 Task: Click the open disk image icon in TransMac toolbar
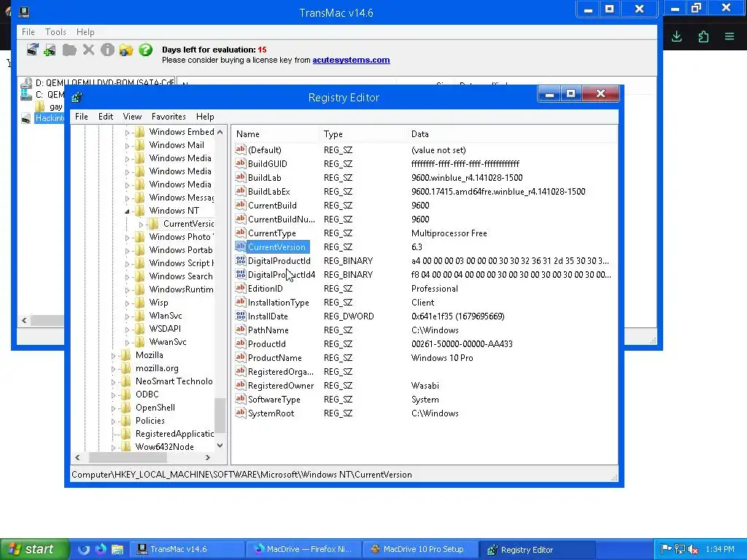click(x=32, y=50)
